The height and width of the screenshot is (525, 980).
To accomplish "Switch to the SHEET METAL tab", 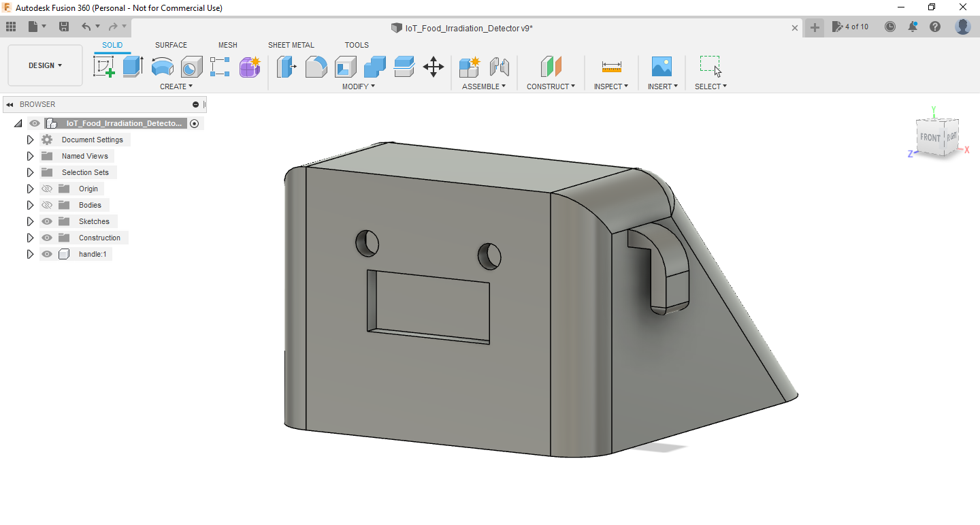I will [x=291, y=45].
